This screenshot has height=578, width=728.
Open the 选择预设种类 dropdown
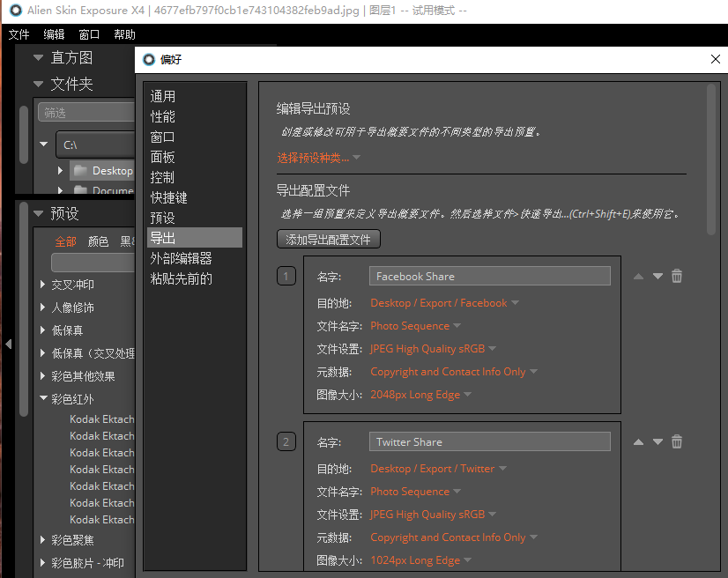(x=318, y=158)
